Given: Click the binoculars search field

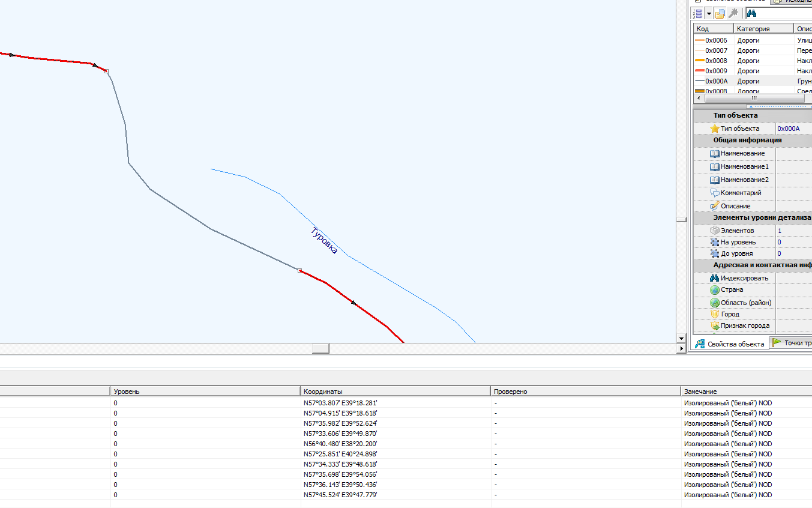Looking at the screenshot, I should click(786, 13).
